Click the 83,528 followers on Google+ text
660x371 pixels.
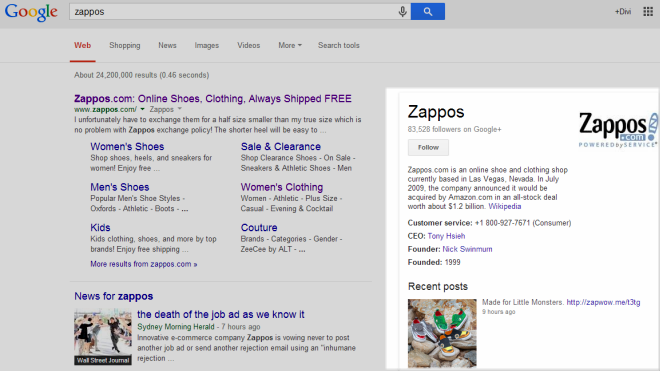click(x=455, y=129)
